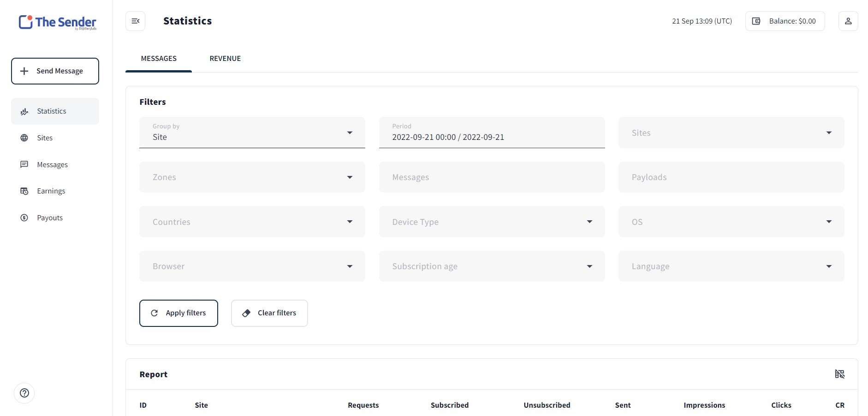Open the user profile icon
Screen dimensions: 868x416
pyautogui.click(x=848, y=21)
